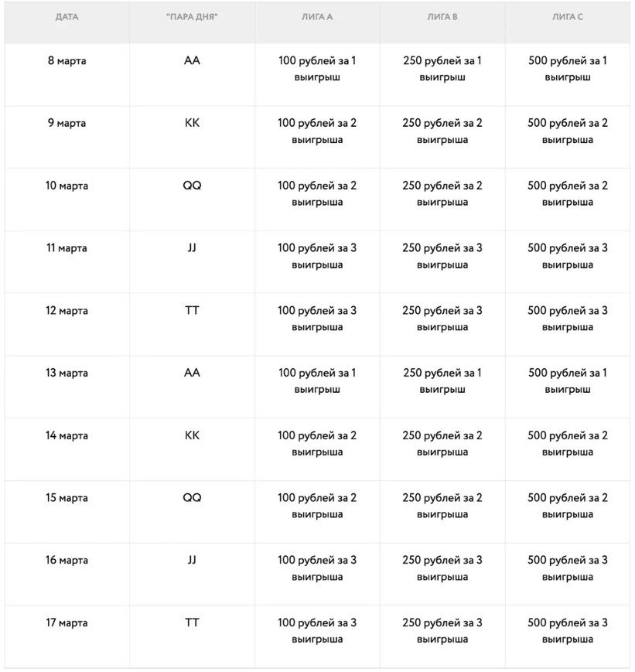Viewport: 635px width, 672px height.
Task: Click Лига B prize for 15 марта
Action: point(442,506)
